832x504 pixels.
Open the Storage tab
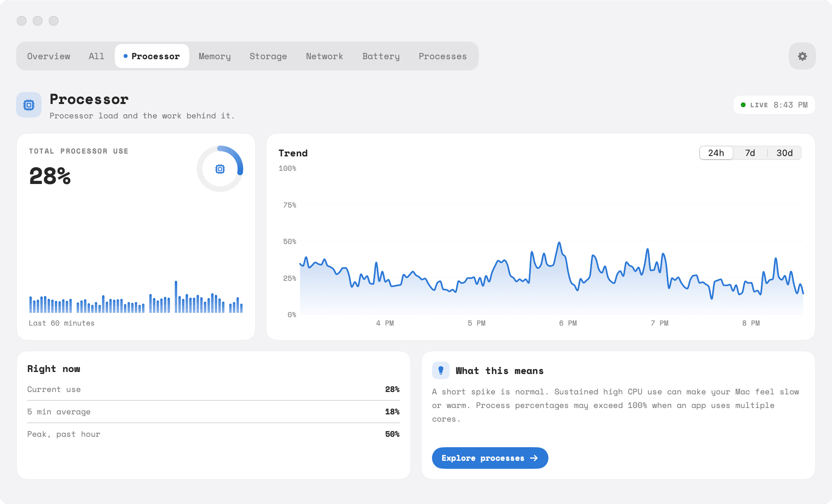(268, 56)
